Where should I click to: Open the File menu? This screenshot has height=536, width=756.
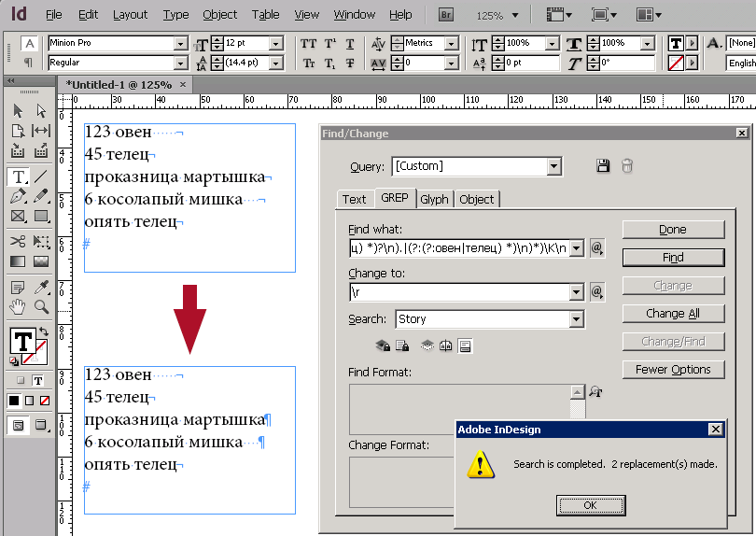tap(53, 15)
